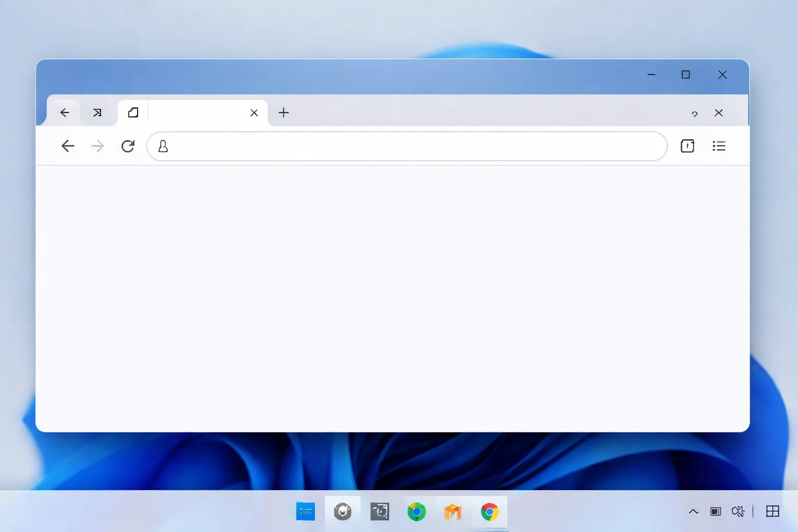Click the X at the tab strip's right end
The width and height of the screenshot is (798, 532).
[x=719, y=113]
